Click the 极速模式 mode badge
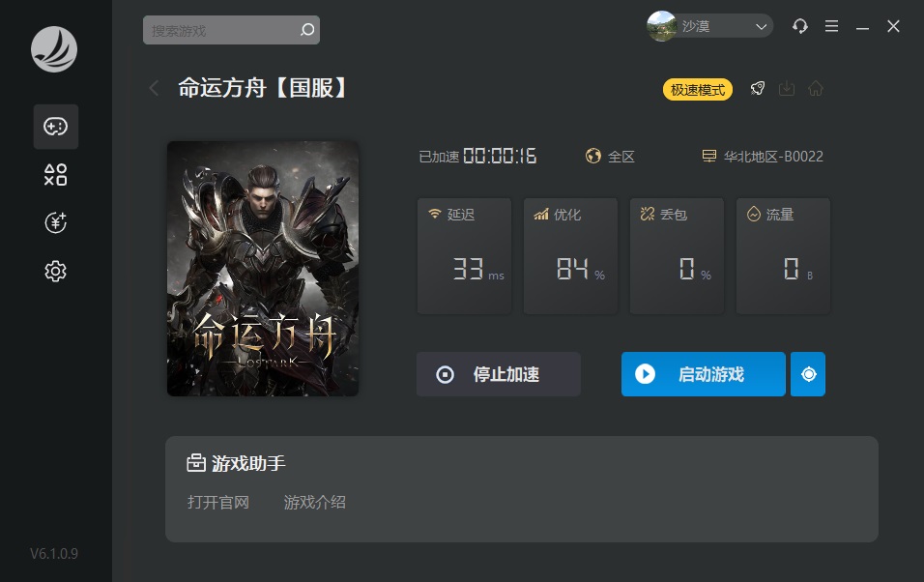The image size is (924, 582). coord(698,90)
